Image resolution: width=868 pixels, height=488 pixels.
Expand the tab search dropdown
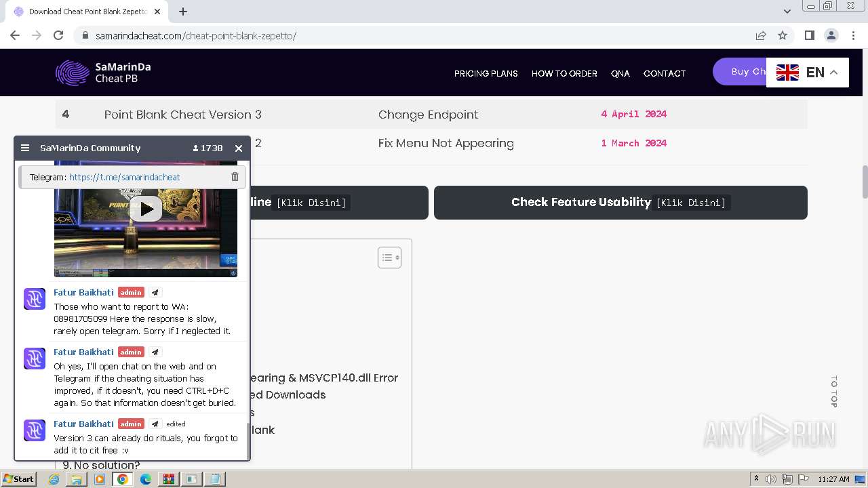pos(787,12)
